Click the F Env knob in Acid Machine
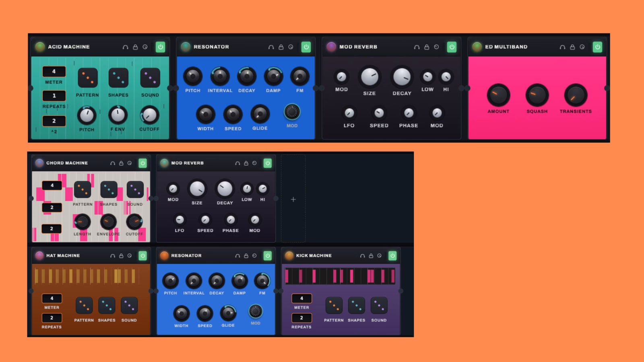The image size is (644, 362). [x=118, y=115]
